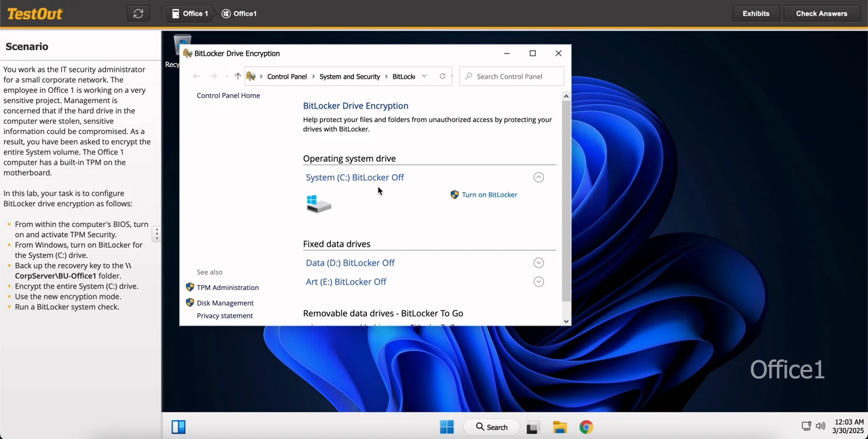The image size is (868, 439).
Task: Click the network icon in the system tray
Action: [806, 426]
